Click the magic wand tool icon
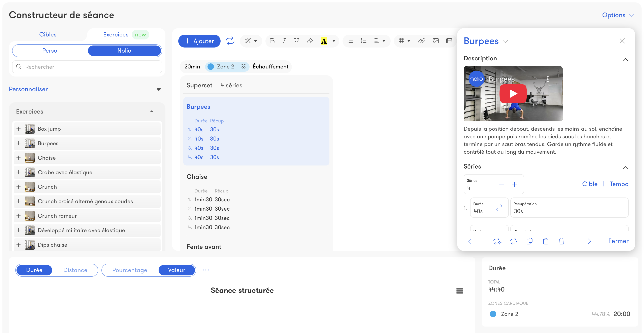Image resolution: width=644 pixels, height=333 pixels. [x=248, y=41]
